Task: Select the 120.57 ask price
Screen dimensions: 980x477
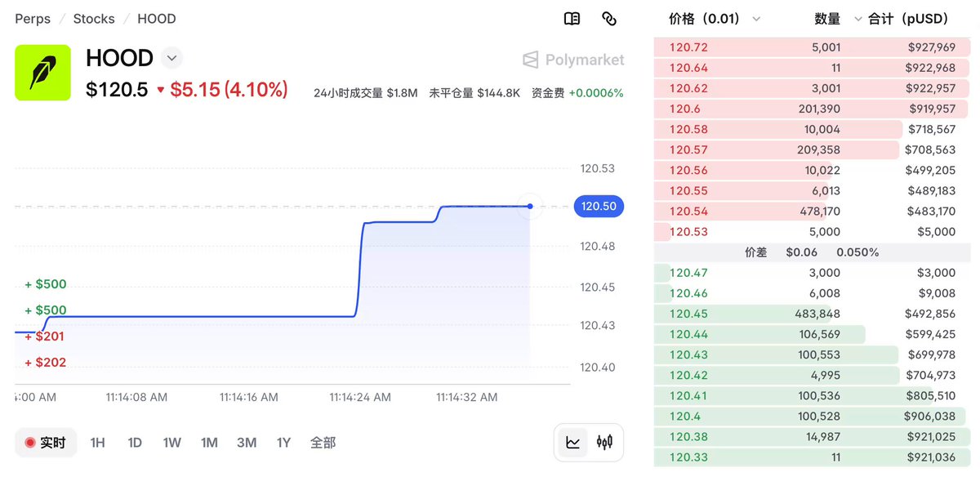Action: 688,149
